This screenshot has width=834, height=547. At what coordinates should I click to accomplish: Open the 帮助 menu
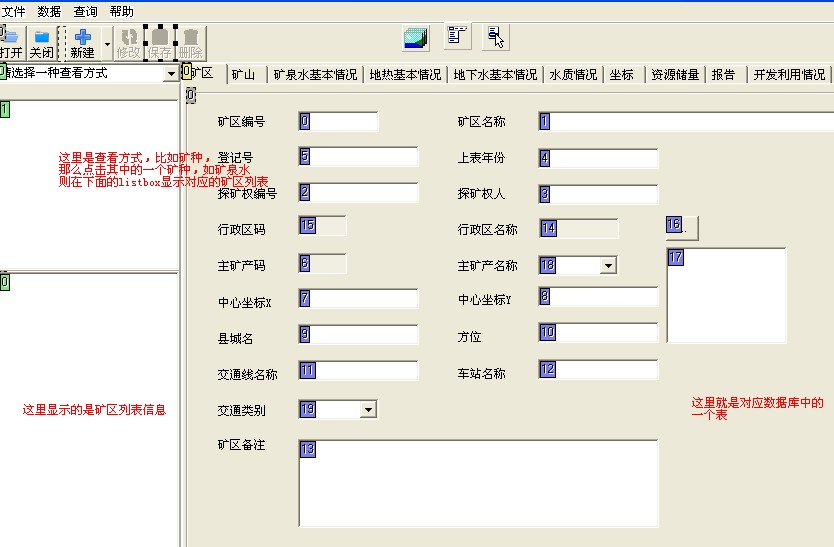[121, 11]
